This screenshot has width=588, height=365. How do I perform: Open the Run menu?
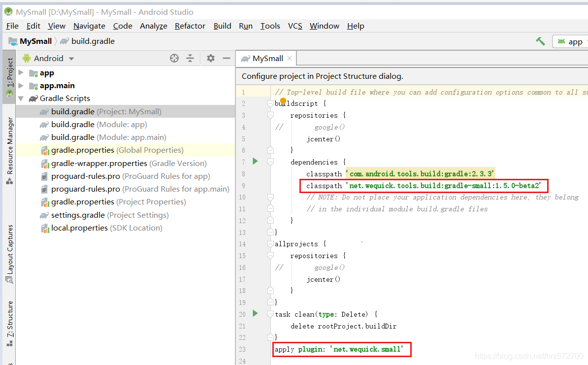[x=246, y=26]
